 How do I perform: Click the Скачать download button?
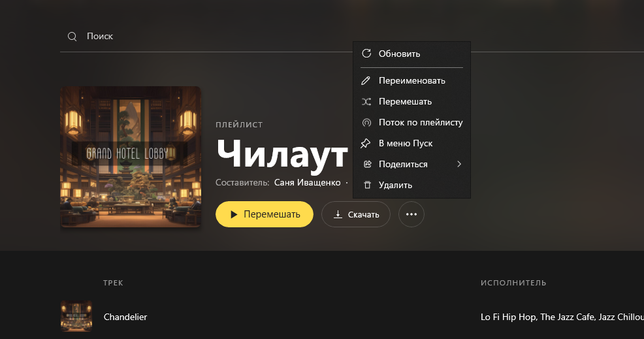pos(356,214)
